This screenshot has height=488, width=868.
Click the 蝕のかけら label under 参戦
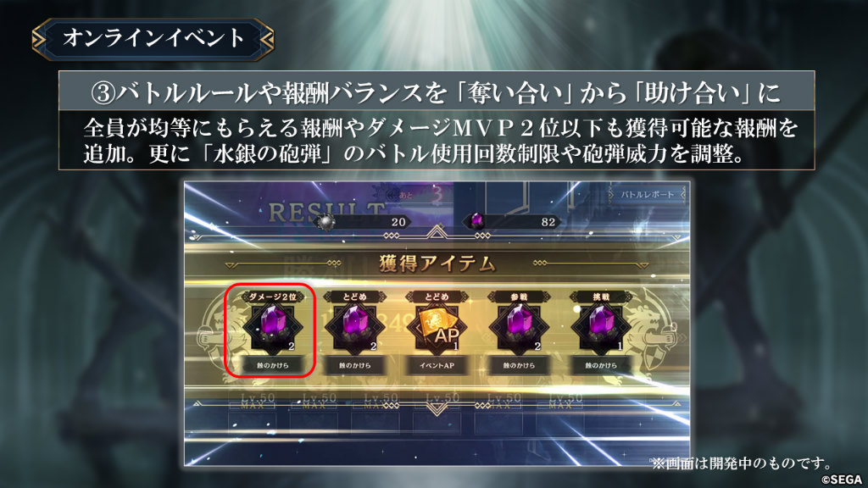click(x=519, y=366)
